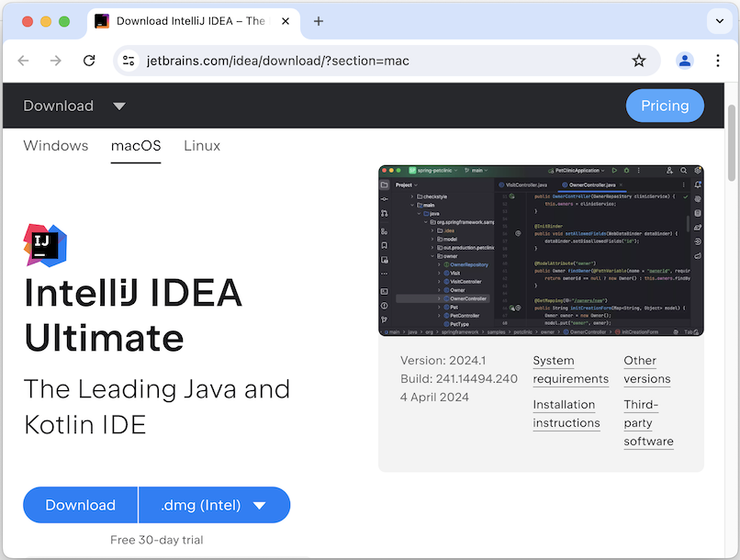Reload the JetBrains download page
Screen dimensions: 740x560
89,61
